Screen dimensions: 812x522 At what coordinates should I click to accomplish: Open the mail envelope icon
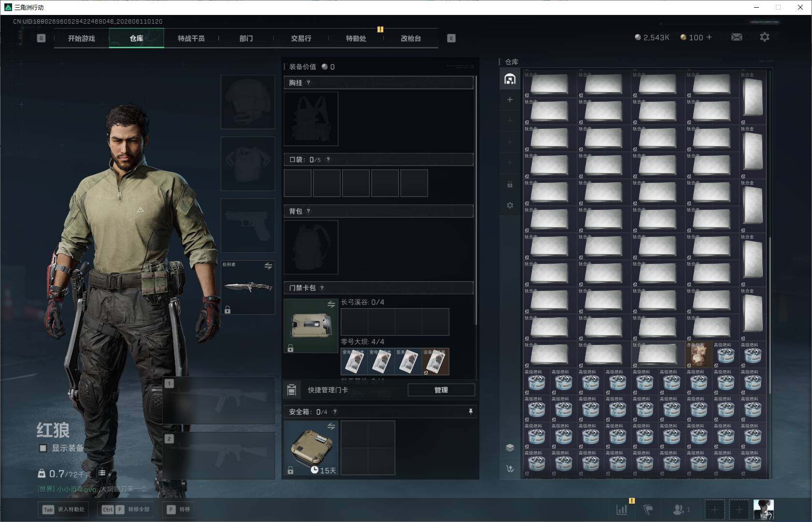point(737,37)
